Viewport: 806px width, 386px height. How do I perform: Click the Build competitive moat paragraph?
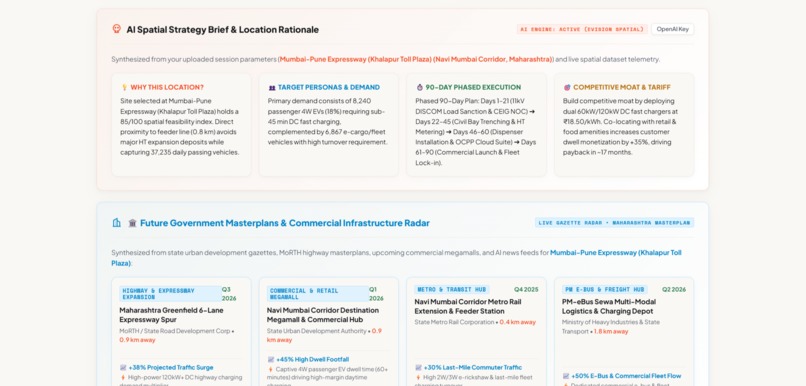click(620, 126)
